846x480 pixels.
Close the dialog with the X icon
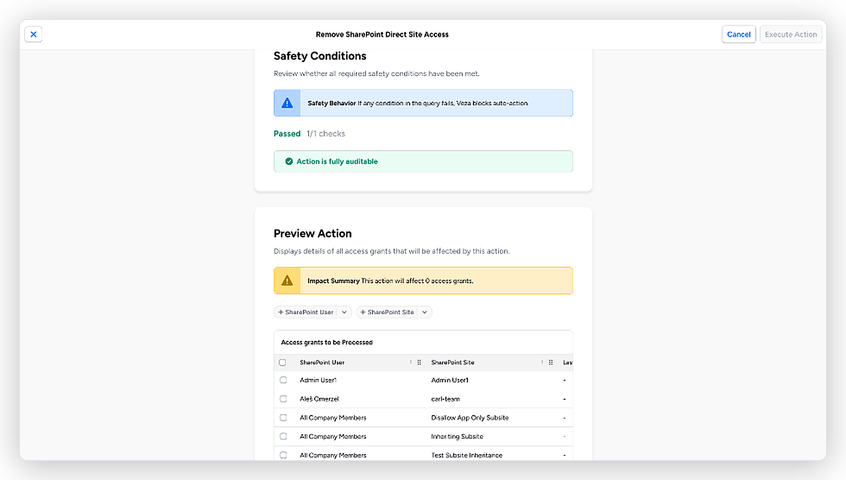(x=33, y=34)
